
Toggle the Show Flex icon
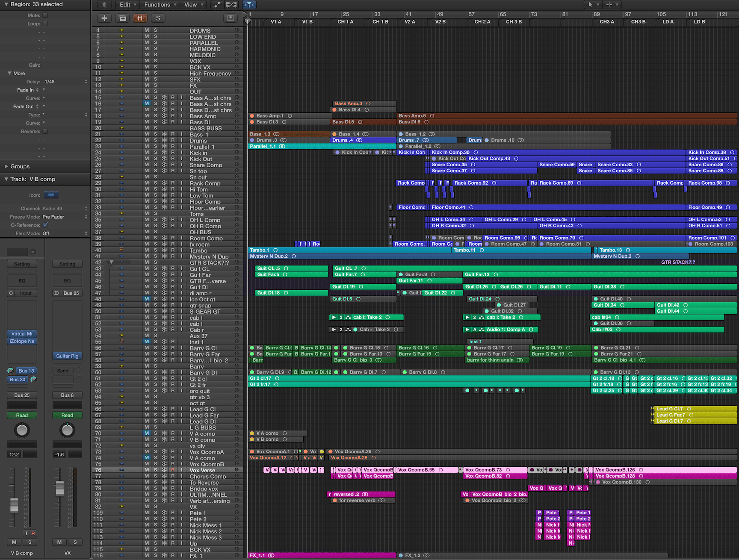click(x=231, y=5)
